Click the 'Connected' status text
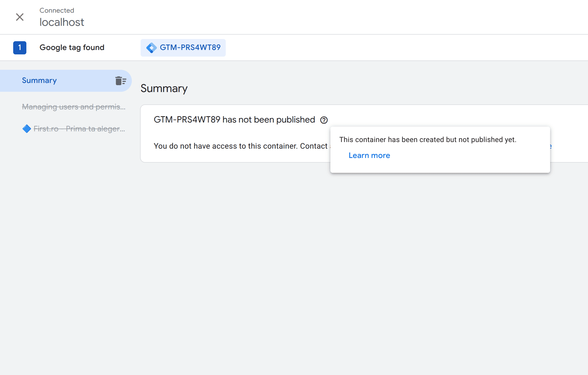588x375 pixels. point(57,10)
